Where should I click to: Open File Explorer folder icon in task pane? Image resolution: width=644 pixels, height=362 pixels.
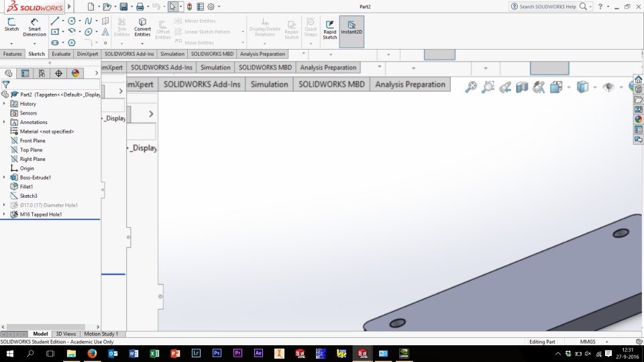638,100
